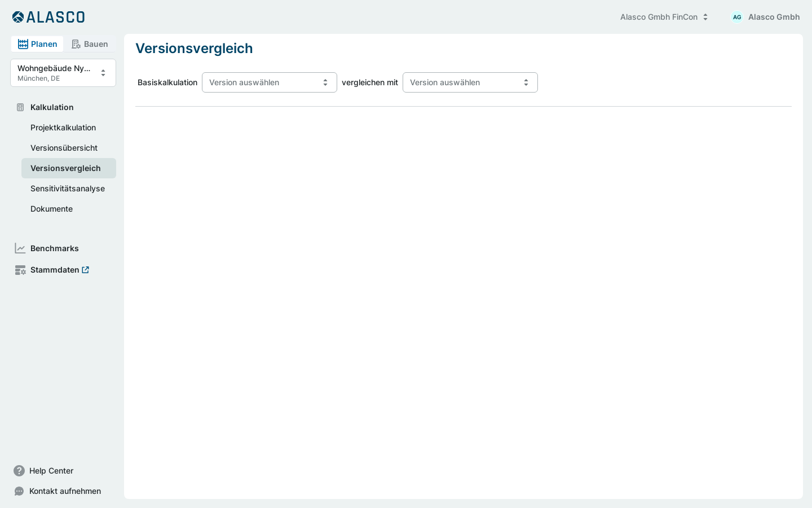Click the Bauen building icon
The width and height of the screenshot is (812, 508).
76,44
